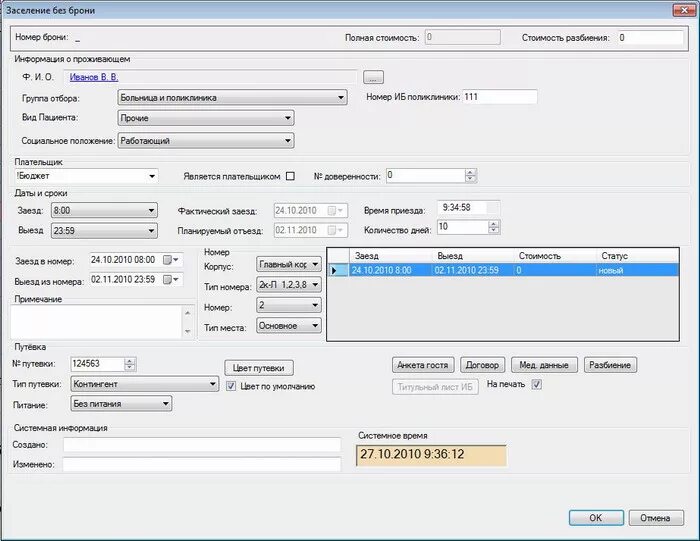Click the Полная стоимость field

coord(462,37)
